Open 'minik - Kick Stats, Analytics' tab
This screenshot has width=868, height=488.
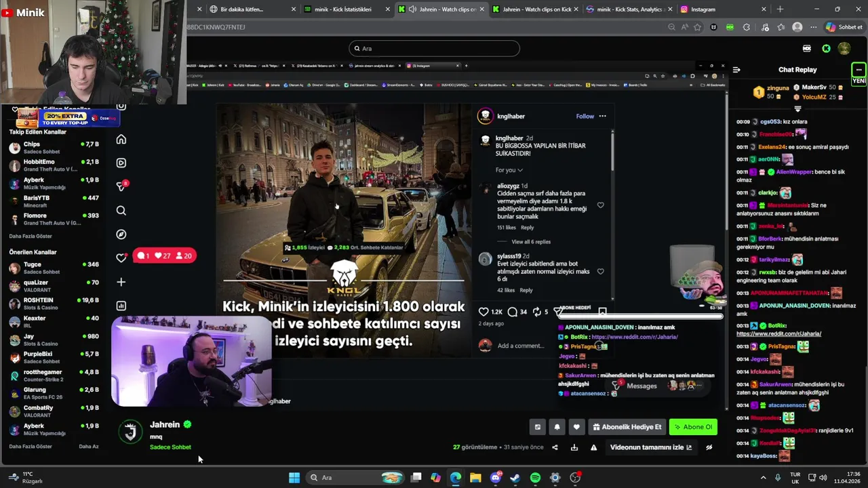[x=629, y=9]
